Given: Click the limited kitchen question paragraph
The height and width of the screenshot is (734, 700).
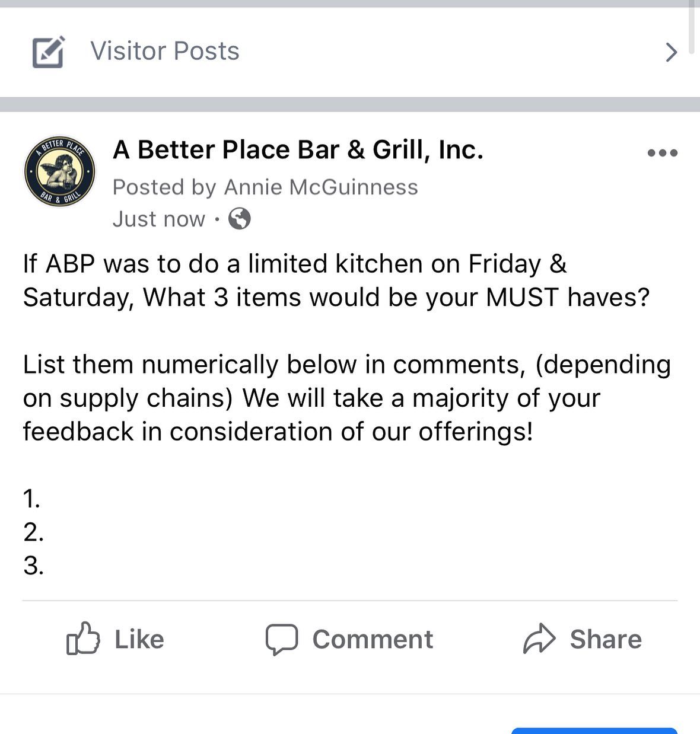Looking at the screenshot, I should click(336, 280).
